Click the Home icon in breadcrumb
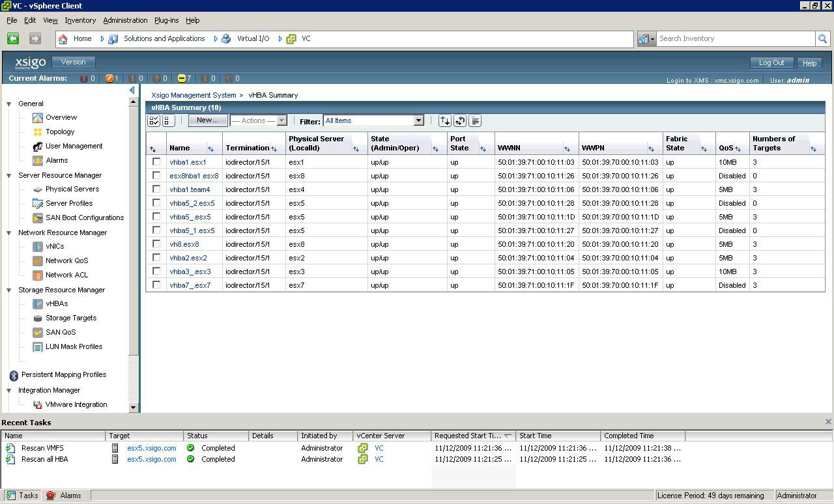The image size is (834, 504). 63,39
